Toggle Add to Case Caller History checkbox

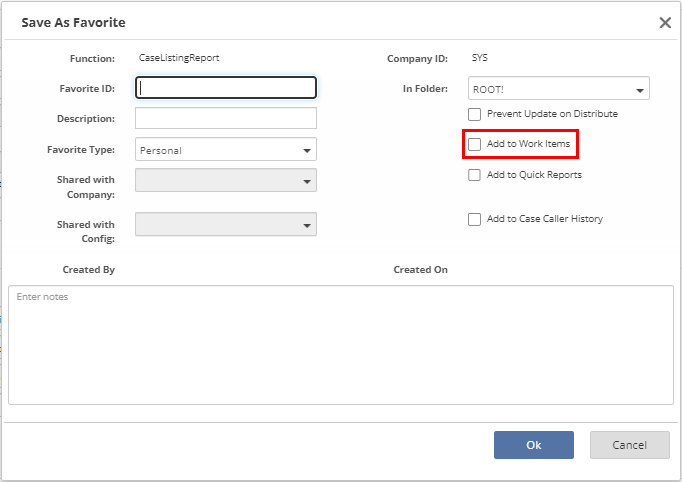click(475, 220)
